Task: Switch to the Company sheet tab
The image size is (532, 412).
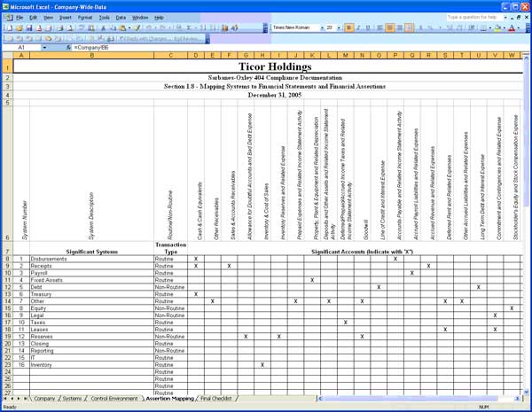Action: pos(44,399)
